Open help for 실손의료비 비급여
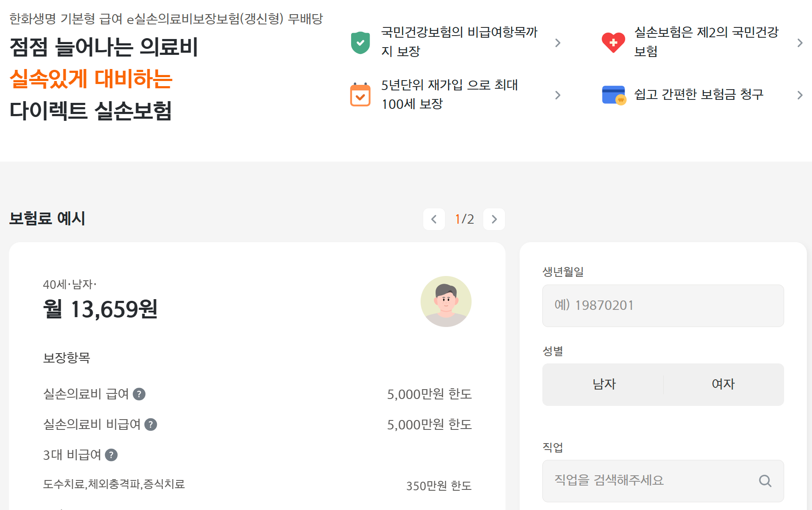 tap(150, 424)
